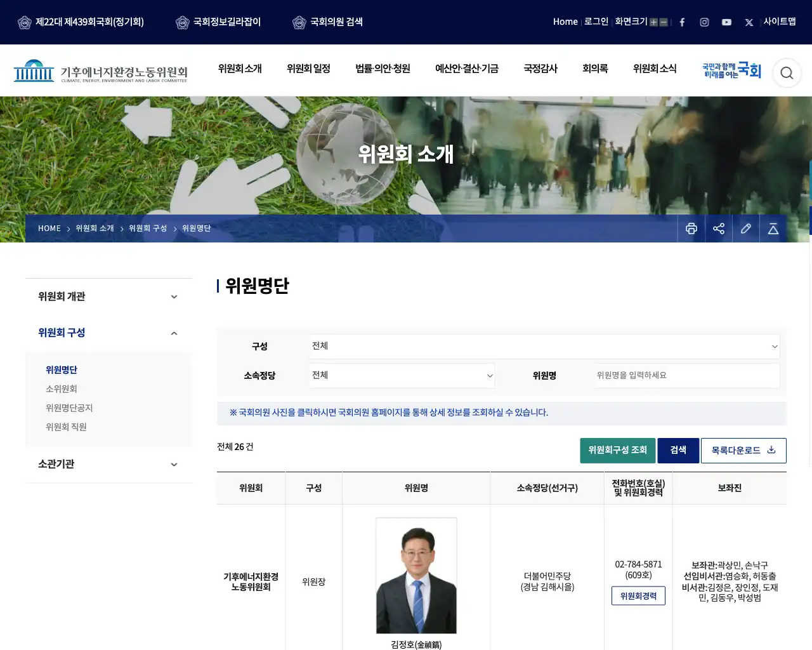Viewport: 812px width, 650px height.
Task: Decrease screen size with minus icon
Action: pyautogui.click(x=664, y=22)
